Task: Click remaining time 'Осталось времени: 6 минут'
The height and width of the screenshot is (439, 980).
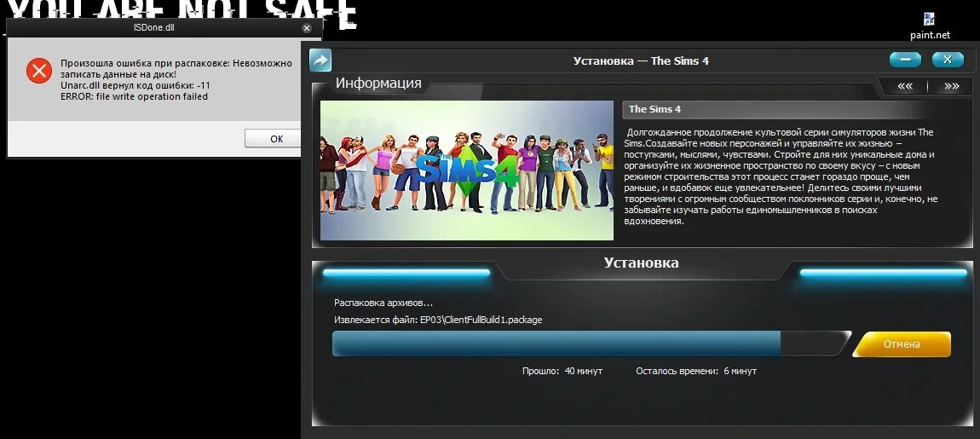Action: coord(696,371)
